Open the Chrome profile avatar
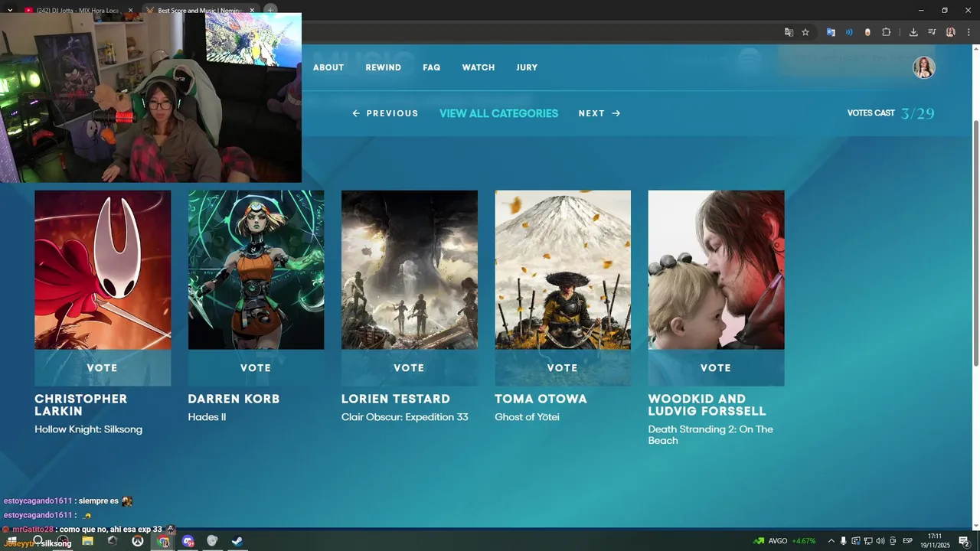The height and width of the screenshot is (551, 980). click(950, 32)
